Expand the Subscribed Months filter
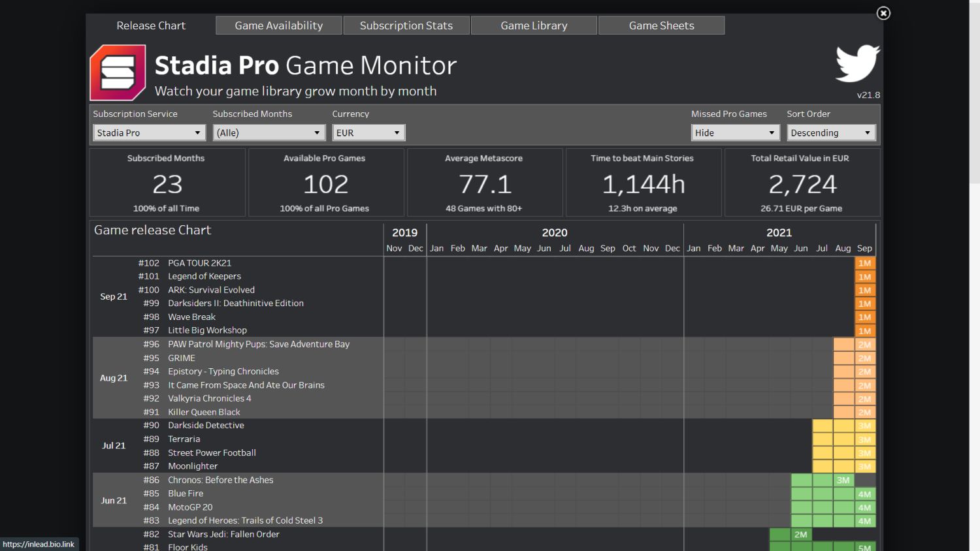The image size is (980, 551). tap(269, 133)
